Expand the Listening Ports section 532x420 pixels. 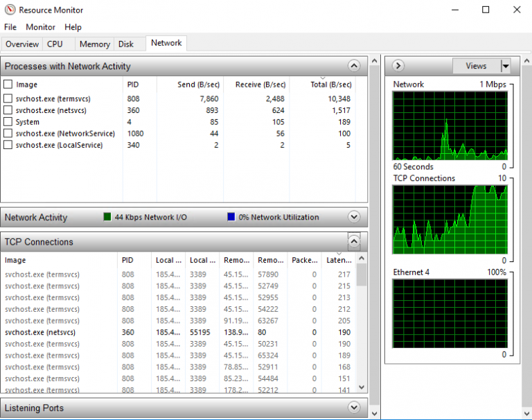(354, 408)
